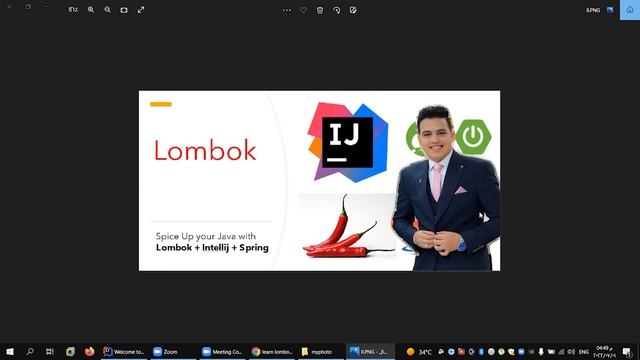Open Task View from the taskbar
The height and width of the screenshot is (360, 640).
tap(50, 351)
